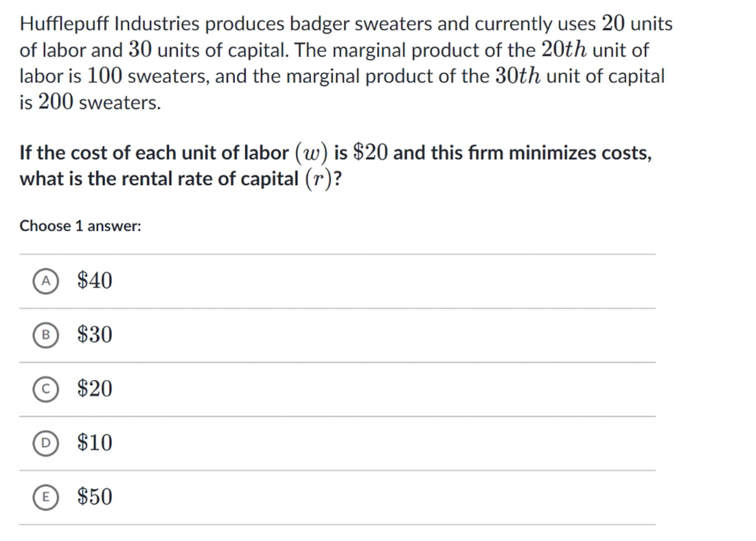
Task: Choose the option B radio circle
Action: pyautogui.click(x=45, y=335)
